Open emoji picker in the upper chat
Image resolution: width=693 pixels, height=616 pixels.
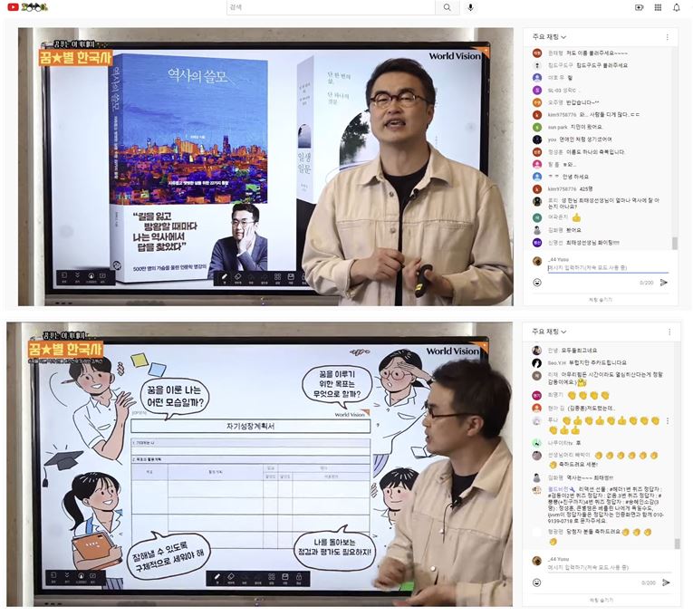tap(537, 283)
